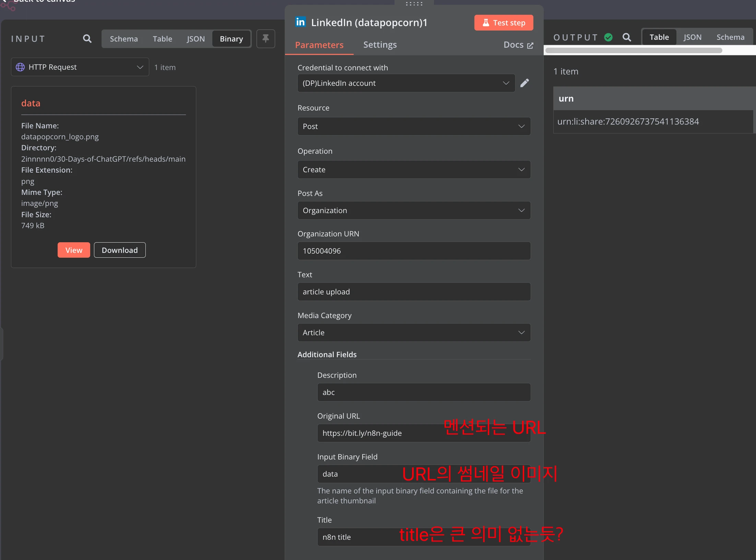Screen dimensions: 756x560
Task: Select the input Binary view tab
Action: [231, 39]
